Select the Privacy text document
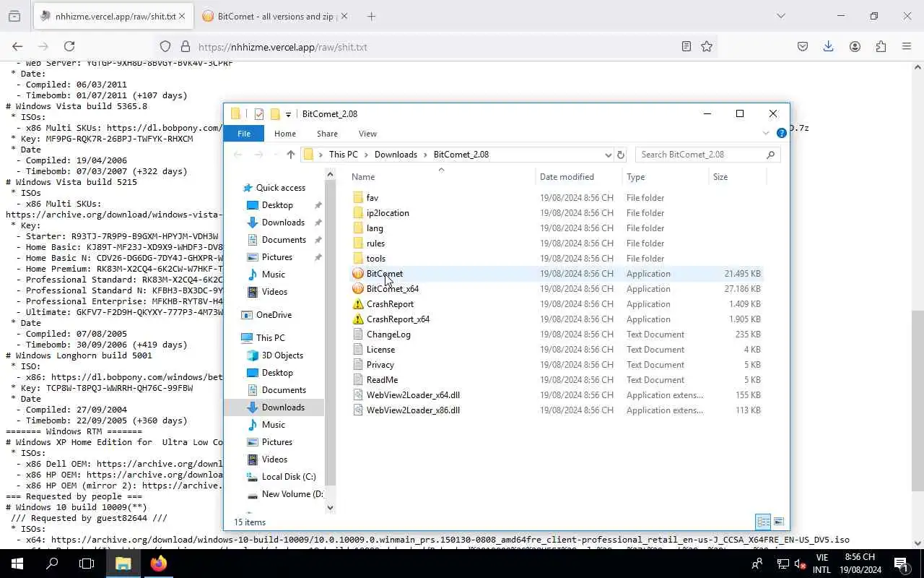The image size is (924, 578). 380,365
